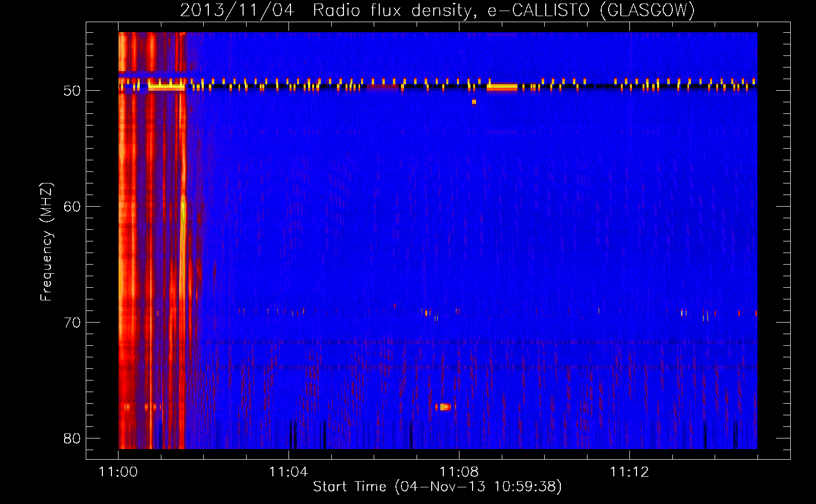Select the 11:08 time tick label
Image resolution: width=816 pixels, height=504 pixels.
point(459,472)
